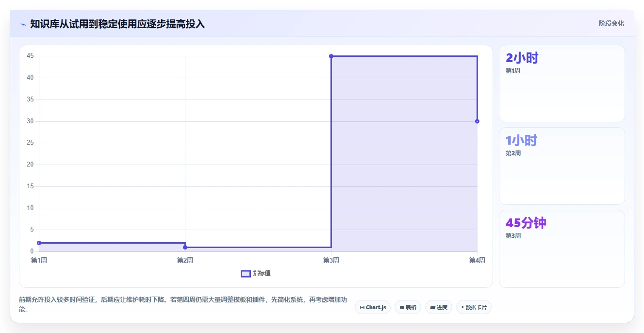Click the 第4周 x-axis label
Image resolution: width=644 pixels, height=333 pixels.
[477, 261]
